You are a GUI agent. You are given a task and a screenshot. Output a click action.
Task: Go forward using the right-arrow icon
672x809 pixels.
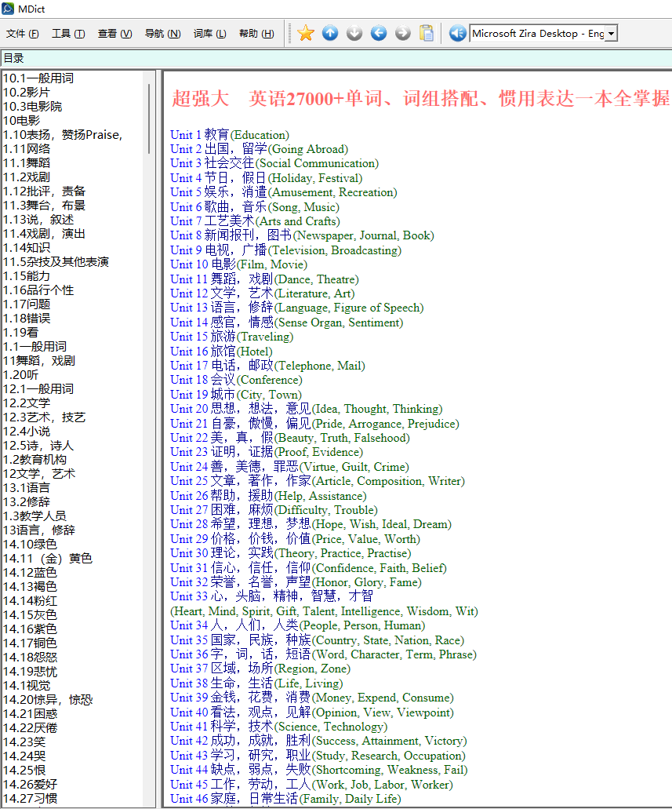click(402, 33)
